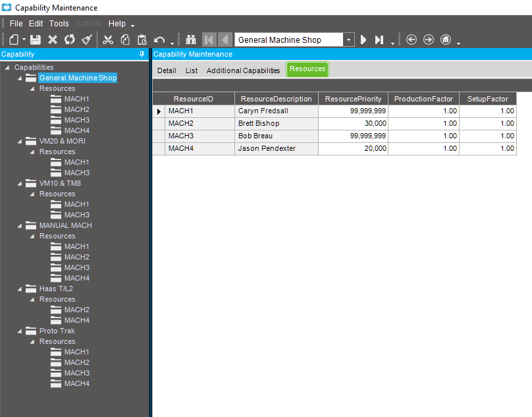Click the Save icon in the toolbar

coord(36,40)
